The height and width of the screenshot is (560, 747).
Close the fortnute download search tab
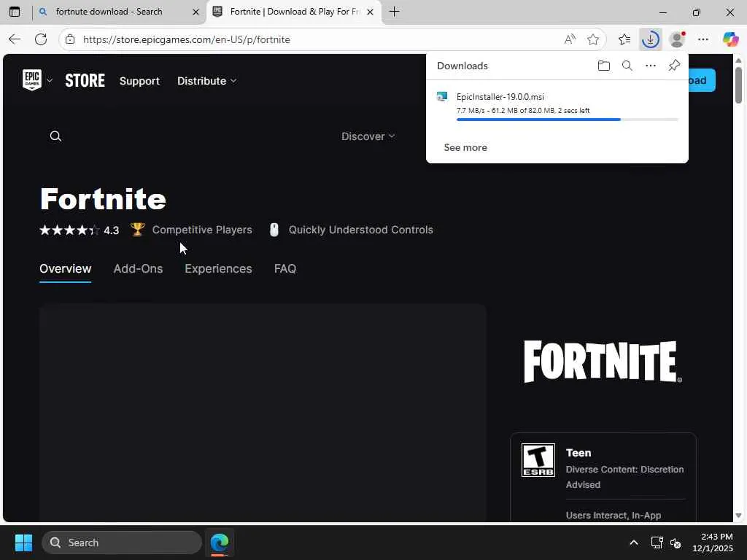pos(196,12)
